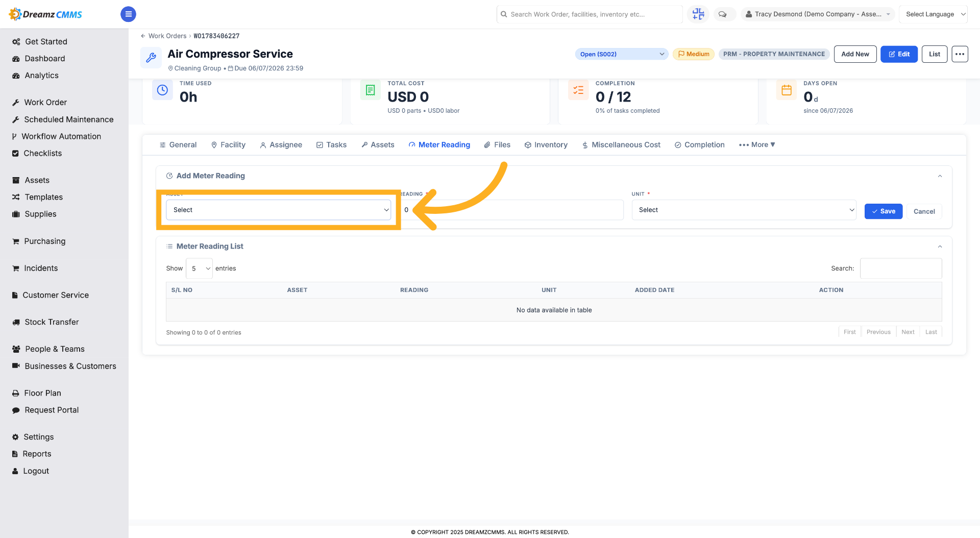Click the Total Cost receipt icon
The image size is (980, 538).
point(371,90)
